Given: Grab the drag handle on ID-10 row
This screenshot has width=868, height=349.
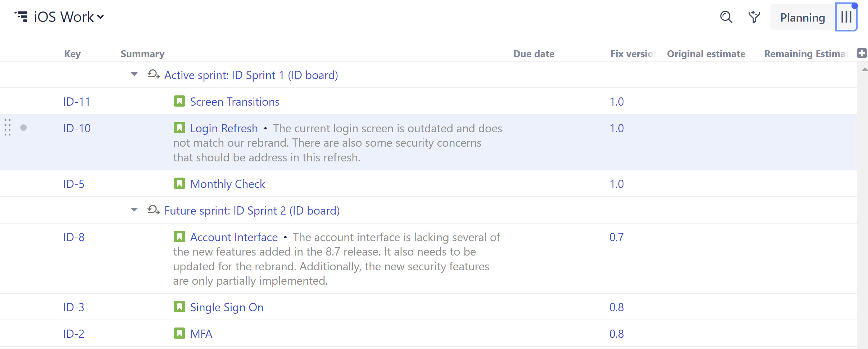Looking at the screenshot, I should [8, 128].
